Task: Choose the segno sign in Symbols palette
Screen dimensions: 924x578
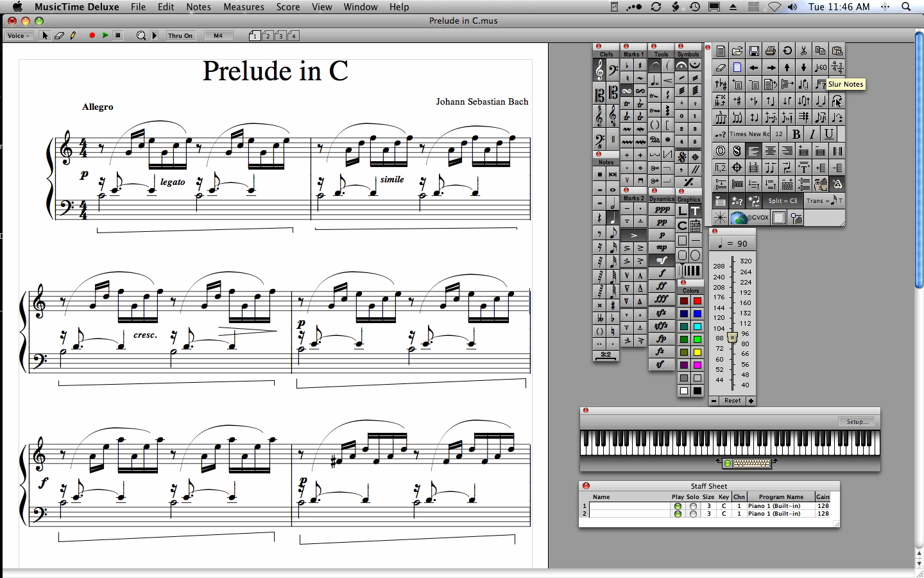Action: click(x=681, y=157)
